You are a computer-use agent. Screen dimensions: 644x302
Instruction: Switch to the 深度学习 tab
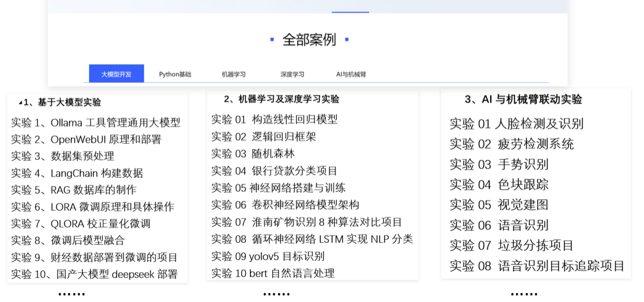click(292, 75)
